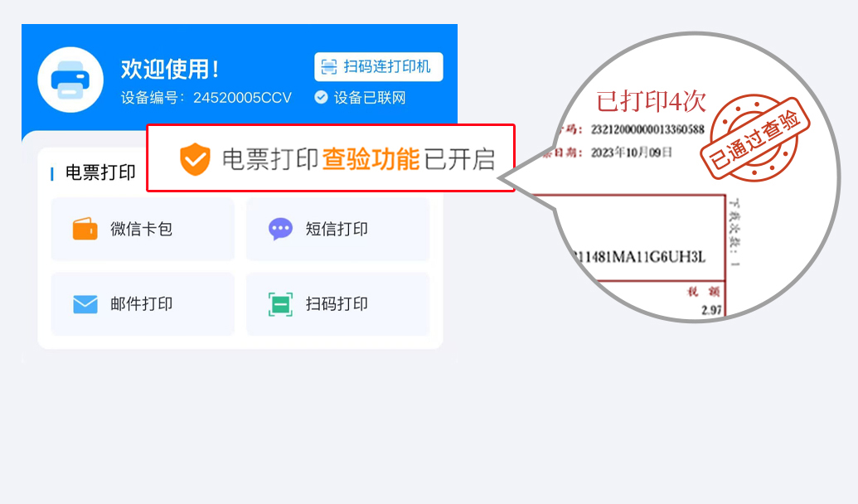
Task: Tap the scan-to-connect printer button
Action: (x=379, y=67)
